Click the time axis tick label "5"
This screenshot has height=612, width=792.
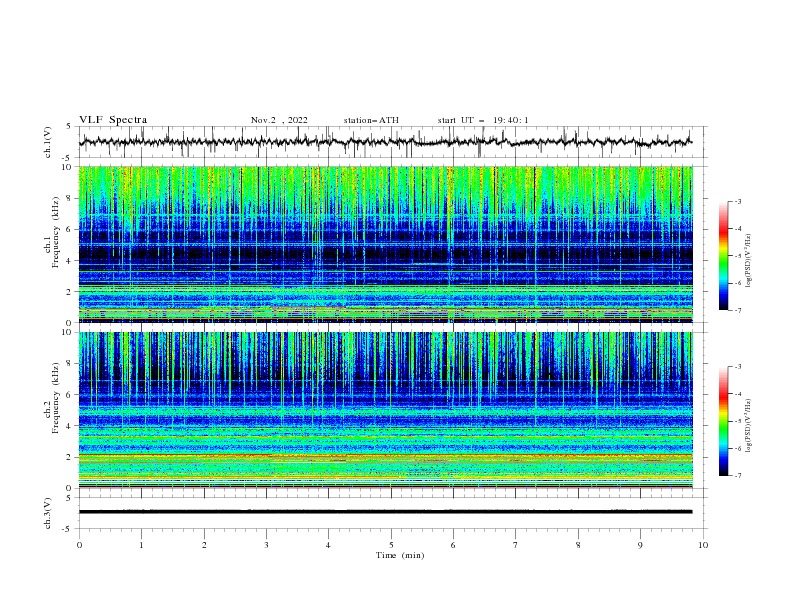[x=391, y=545]
